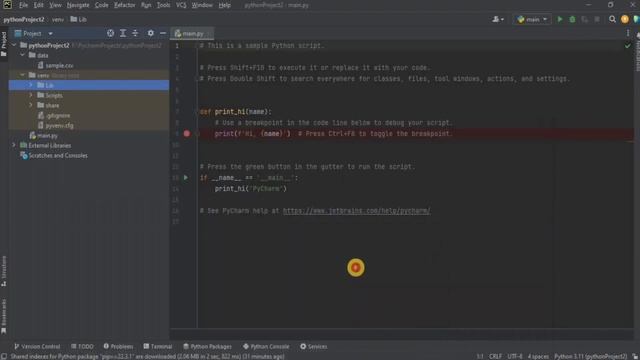Open the VCS menu
Screen dimensions: 640x360
(181, 5)
